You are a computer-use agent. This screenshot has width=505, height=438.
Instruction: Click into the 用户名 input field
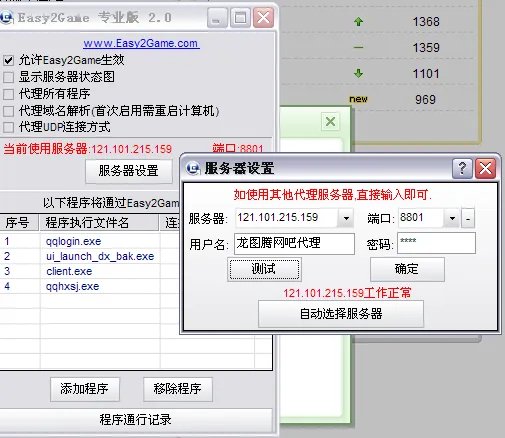(294, 244)
